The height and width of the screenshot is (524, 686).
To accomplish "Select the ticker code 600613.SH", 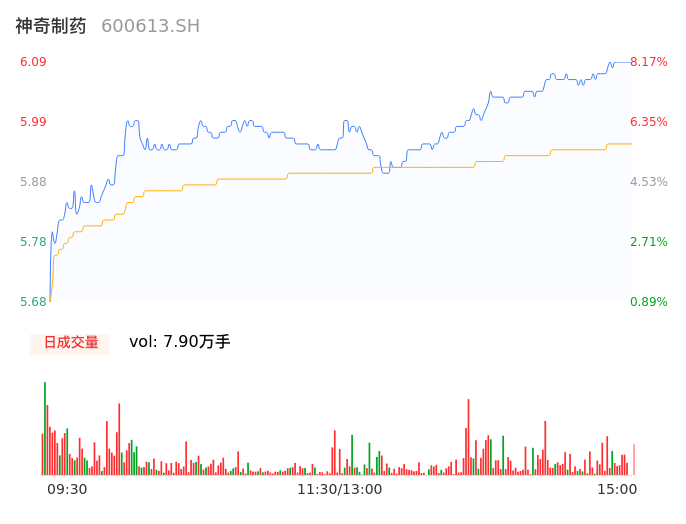I will tap(150, 26).
